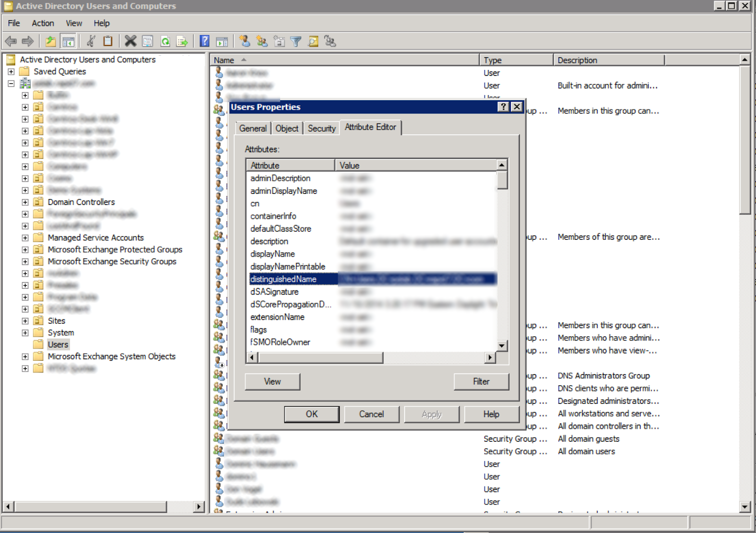Click the Add to group toolbar icon
The image size is (756, 533).
(330, 42)
